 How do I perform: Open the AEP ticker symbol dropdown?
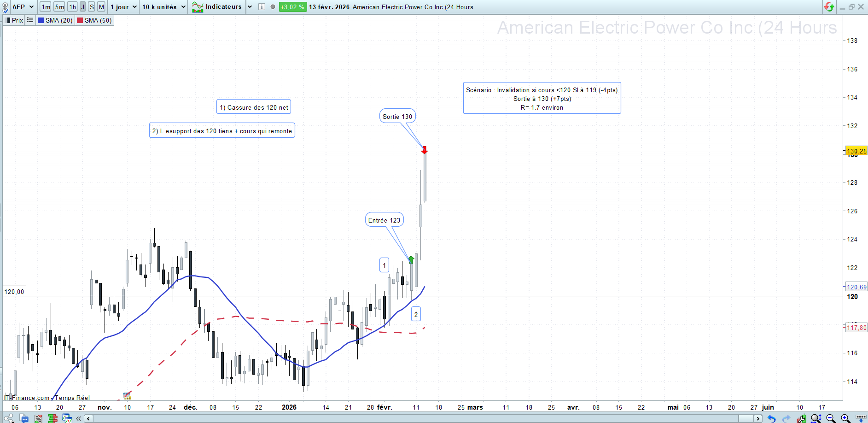pos(23,7)
